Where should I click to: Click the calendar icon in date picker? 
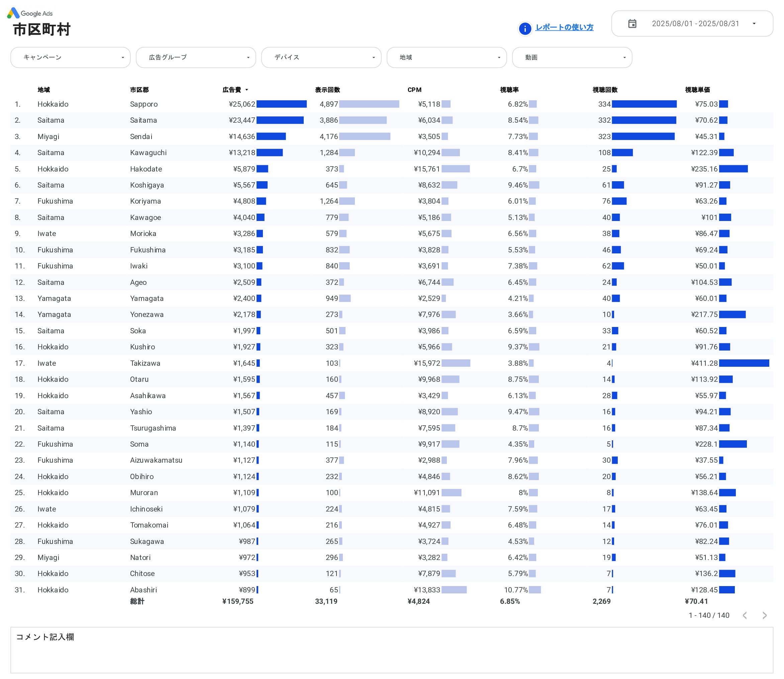point(632,24)
